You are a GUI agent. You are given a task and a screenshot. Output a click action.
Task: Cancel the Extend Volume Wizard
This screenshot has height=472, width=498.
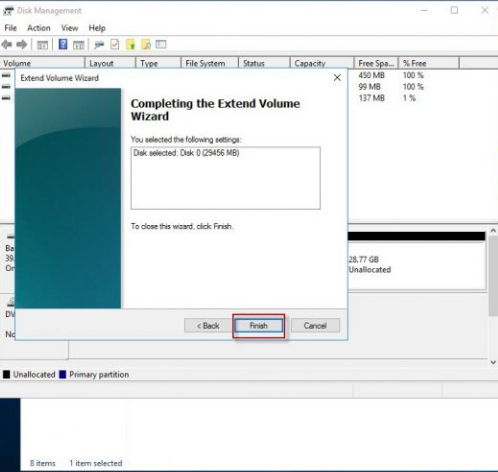pos(315,326)
